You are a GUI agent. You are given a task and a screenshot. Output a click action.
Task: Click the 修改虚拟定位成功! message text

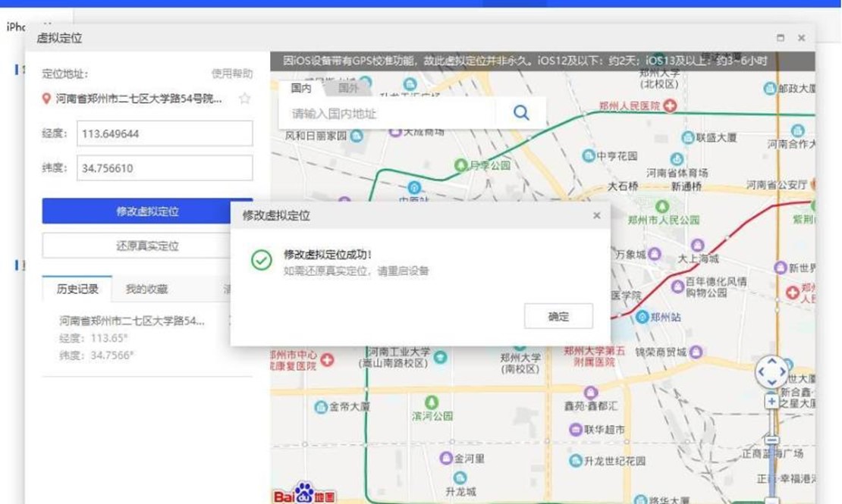coord(328,254)
